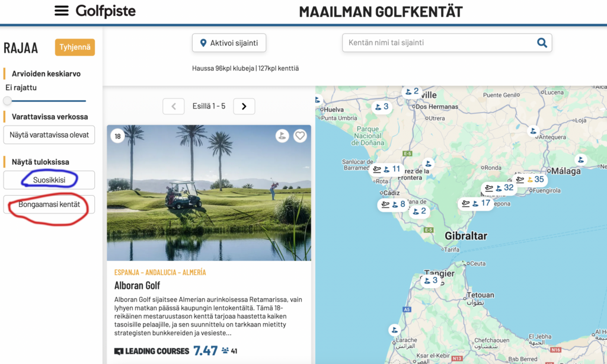Click the magnifier search icon
Image resolution: width=607 pixels, height=364 pixels.
pyautogui.click(x=541, y=43)
